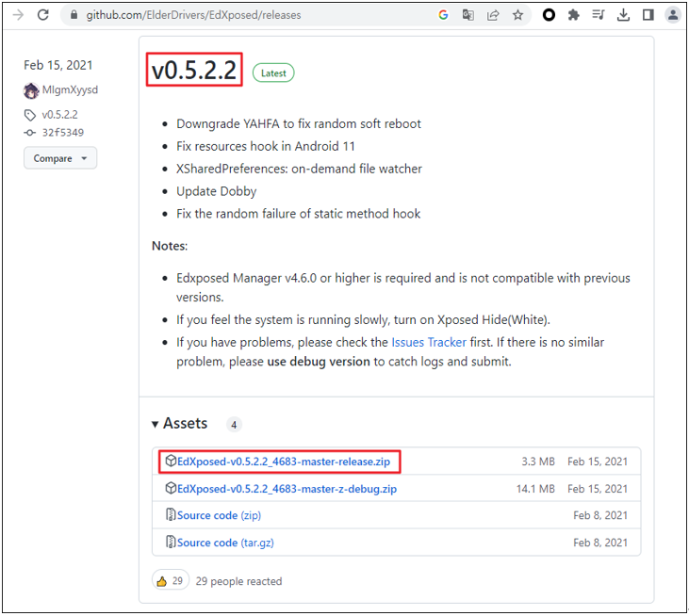This screenshot has width=689, height=616.
Task: Click the file icon of Source code (tar.gz)
Action: [171, 542]
